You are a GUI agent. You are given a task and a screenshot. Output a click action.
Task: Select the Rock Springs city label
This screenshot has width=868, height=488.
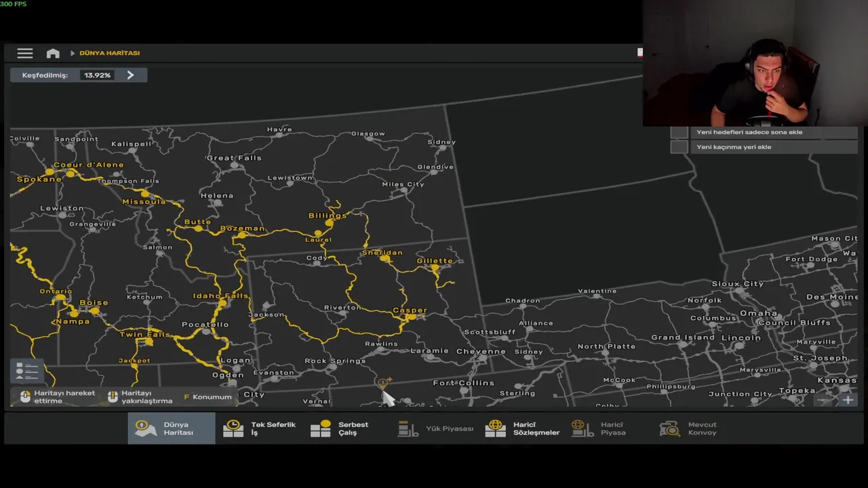[x=335, y=361]
